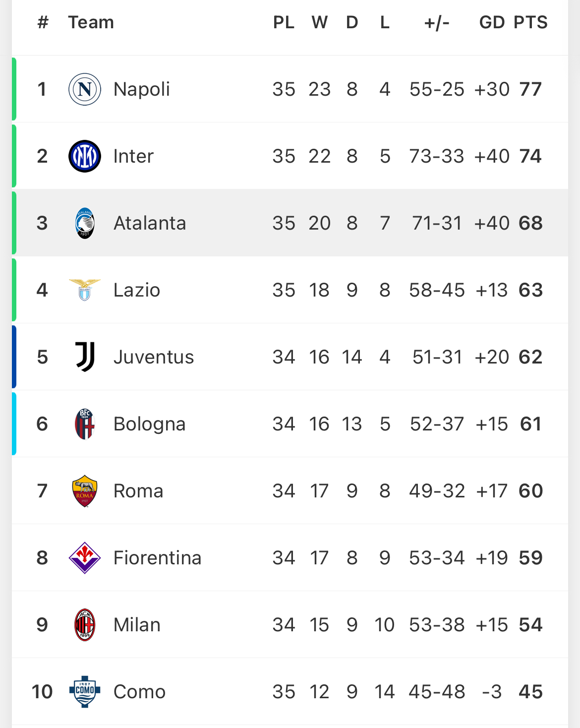Open the Atalanta club logo
This screenshot has height=728, width=580.
85,223
